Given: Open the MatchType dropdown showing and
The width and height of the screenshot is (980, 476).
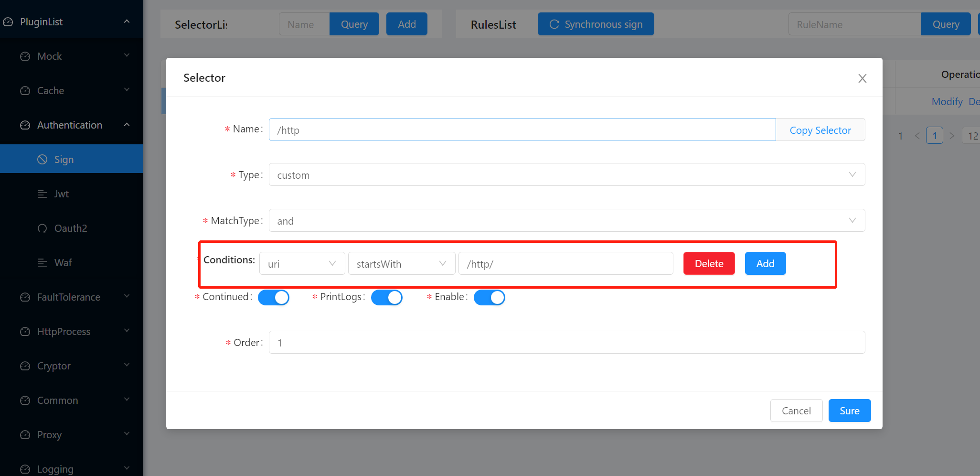Looking at the screenshot, I should coord(566,221).
